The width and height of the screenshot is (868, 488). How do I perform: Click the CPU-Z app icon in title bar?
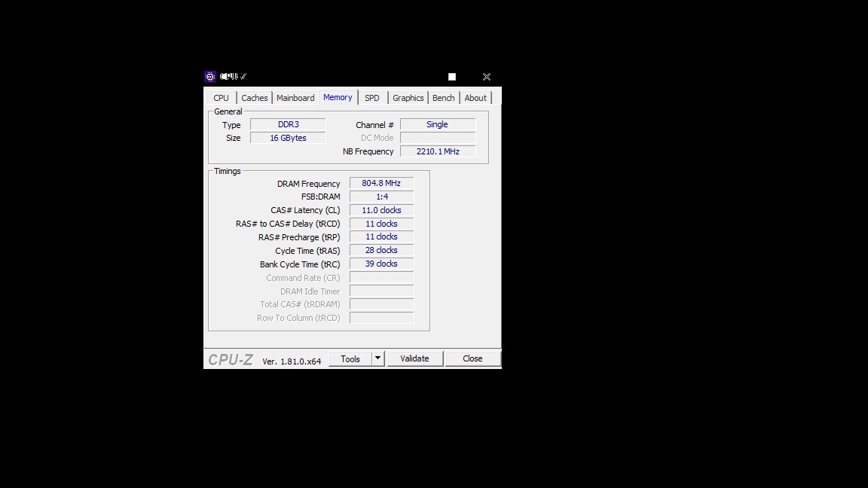click(x=209, y=76)
